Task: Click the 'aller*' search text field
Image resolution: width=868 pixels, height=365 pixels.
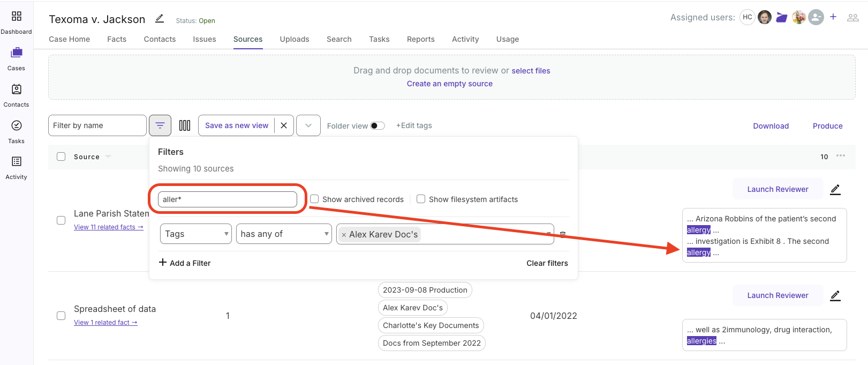Action: coord(228,199)
